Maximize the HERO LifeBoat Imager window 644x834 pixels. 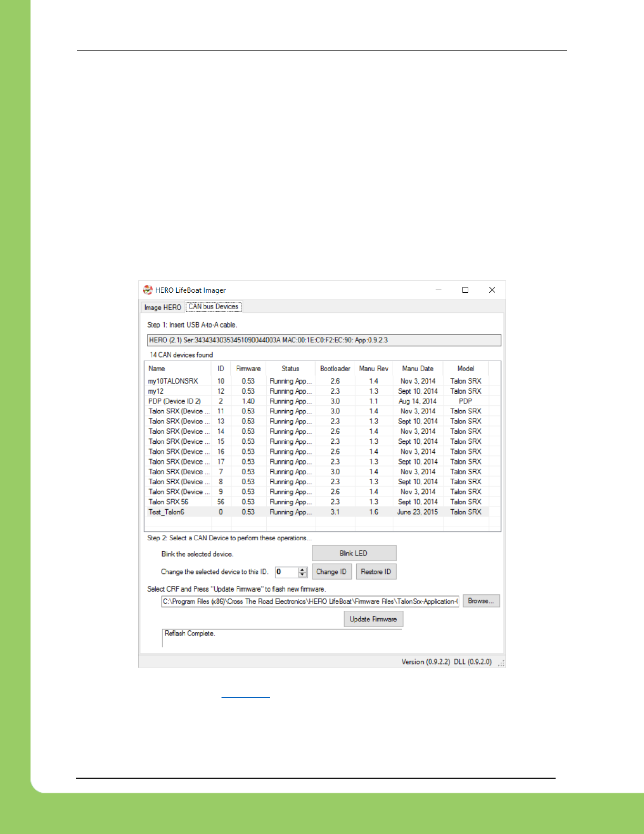pos(465,290)
